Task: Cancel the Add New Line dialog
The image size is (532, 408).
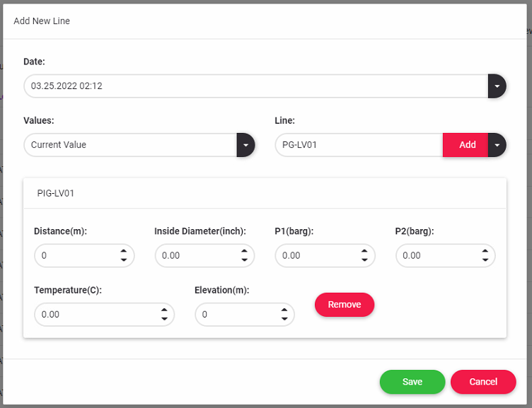Action: point(483,382)
